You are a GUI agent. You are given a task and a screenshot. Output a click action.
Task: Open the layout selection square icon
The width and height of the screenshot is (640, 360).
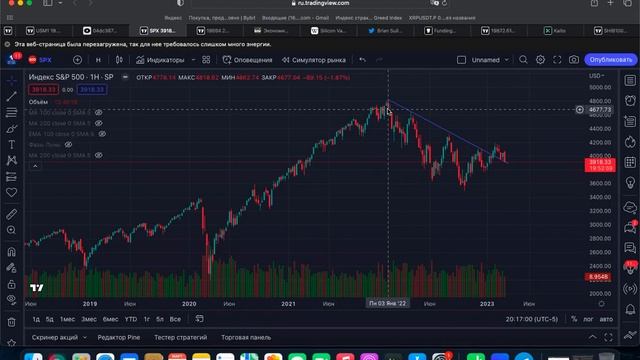click(x=462, y=60)
